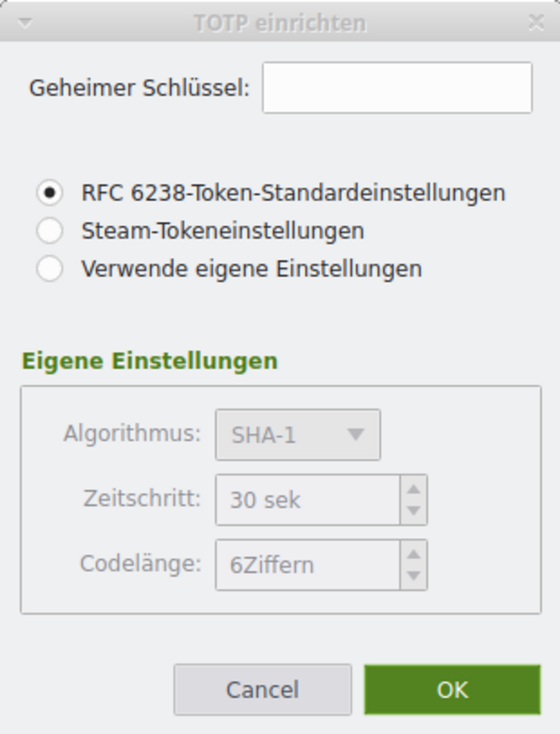
Task: Open the window menu arrow in title bar
Action: pos(25,22)
